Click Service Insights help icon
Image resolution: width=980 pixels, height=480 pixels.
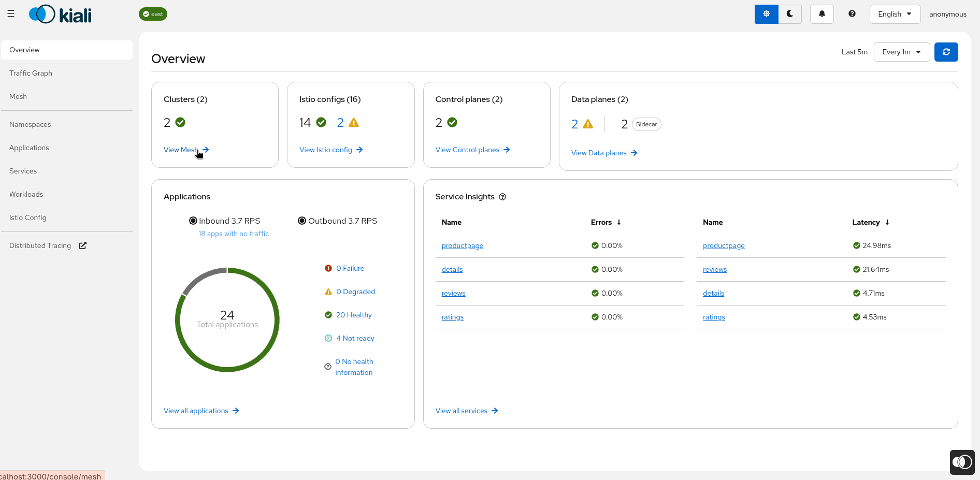502,197
